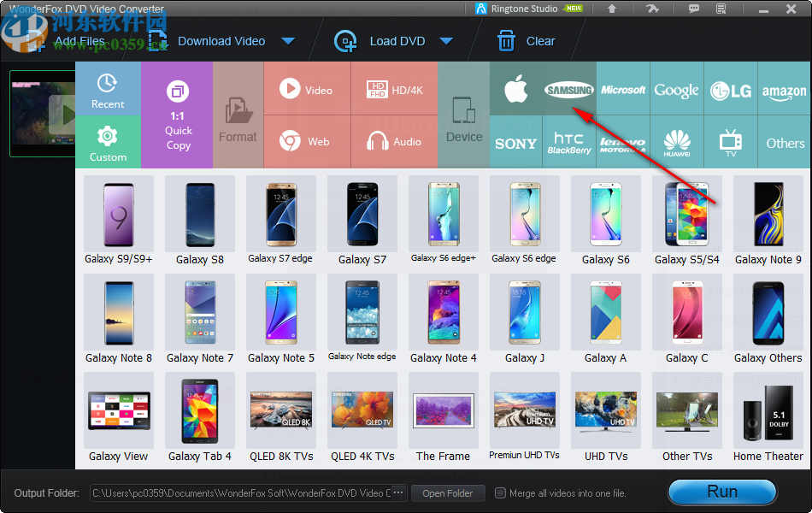Image resolution: width=812 pixels, height=513 pixels.
Task: Choose the Apple device brand
Action: pos(516,88)
